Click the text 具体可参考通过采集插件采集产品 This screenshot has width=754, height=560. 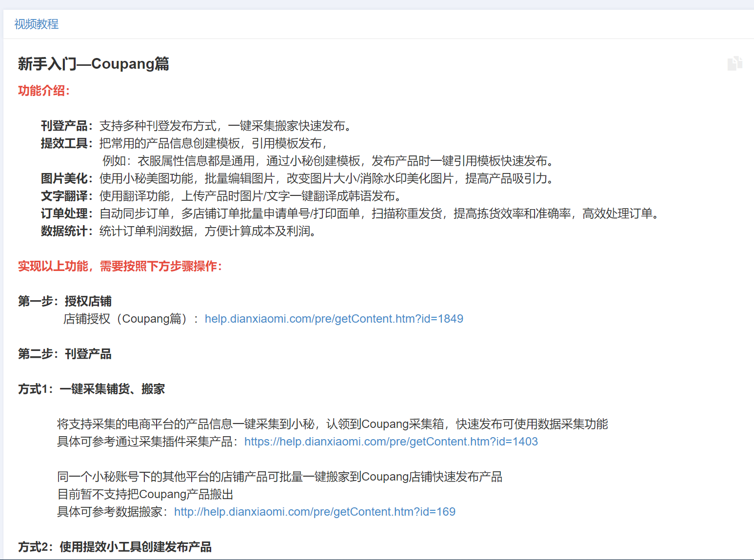pos(148,442)
